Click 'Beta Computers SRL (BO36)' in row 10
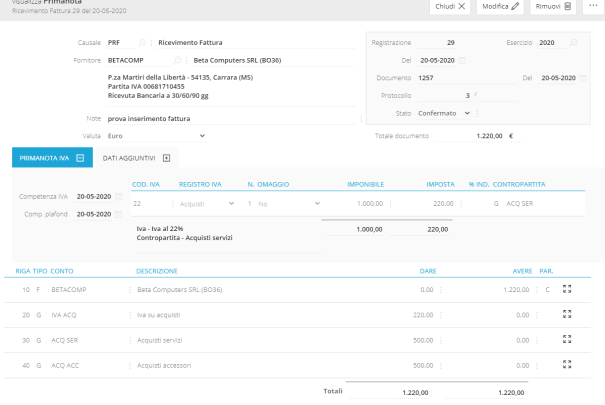 coord(179,290)
